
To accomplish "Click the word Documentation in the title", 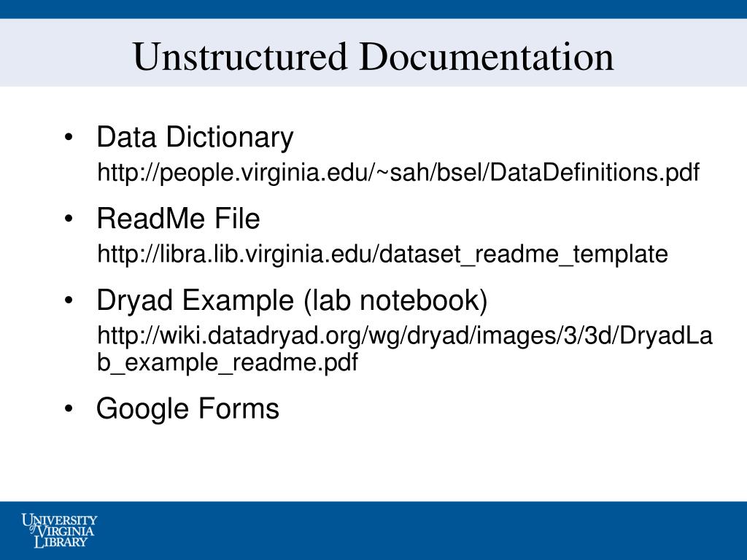I will pyautogui.click(x=487, y=57).
